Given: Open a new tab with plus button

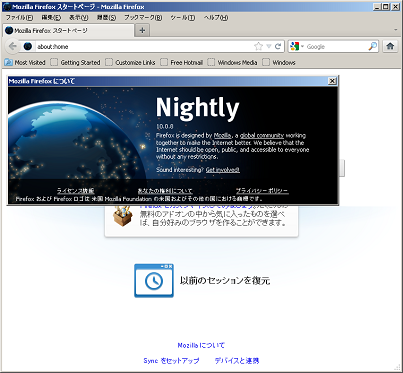Looking at the screenshot, I should [142, 30].
